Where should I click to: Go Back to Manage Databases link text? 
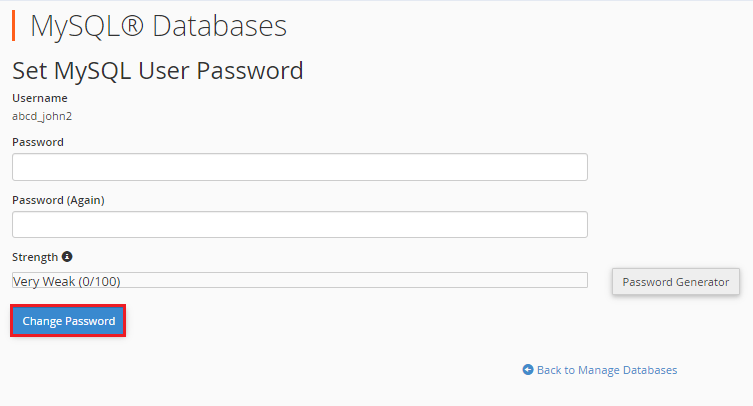pyautogui.click(x=607, y=370)
